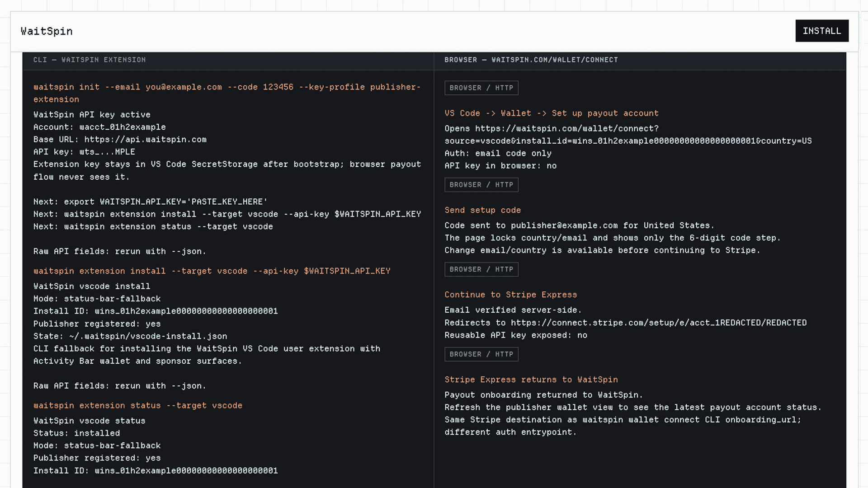Screen dimensions: 868x488
Task: Click the "API key in browser: no" line
Action: (500, 166)
